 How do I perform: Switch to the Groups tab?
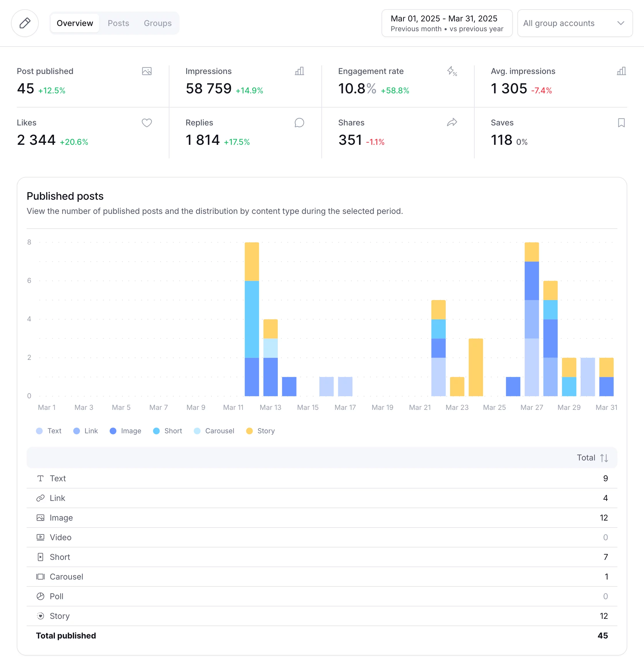157,23
